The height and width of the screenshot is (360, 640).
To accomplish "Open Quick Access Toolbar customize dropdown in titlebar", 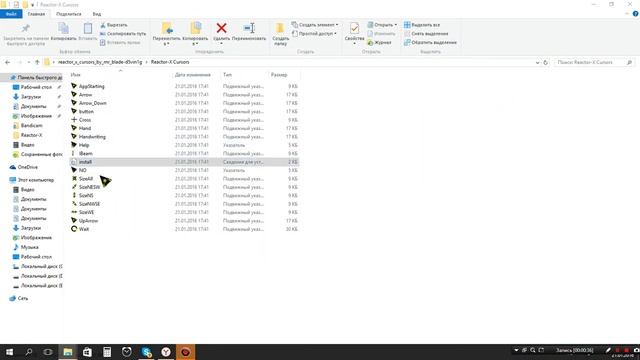I will [x=32, y=4].
